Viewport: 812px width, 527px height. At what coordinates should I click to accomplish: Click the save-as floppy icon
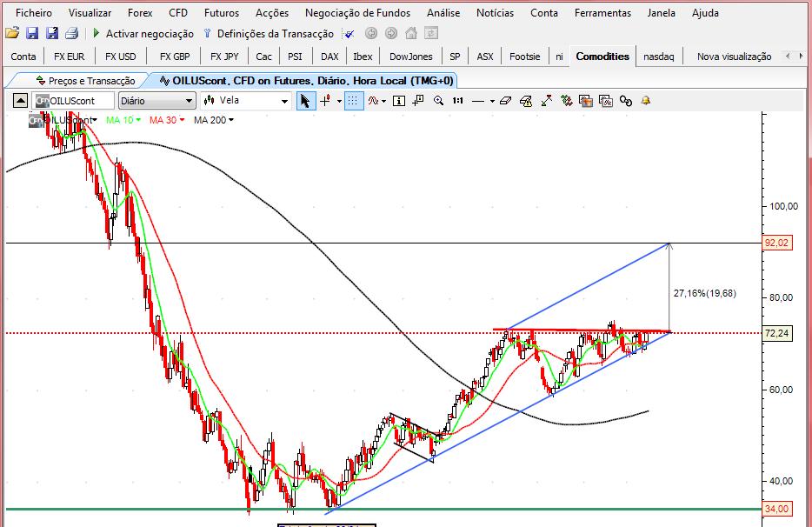pyautogui.click(x=52, y=33)
